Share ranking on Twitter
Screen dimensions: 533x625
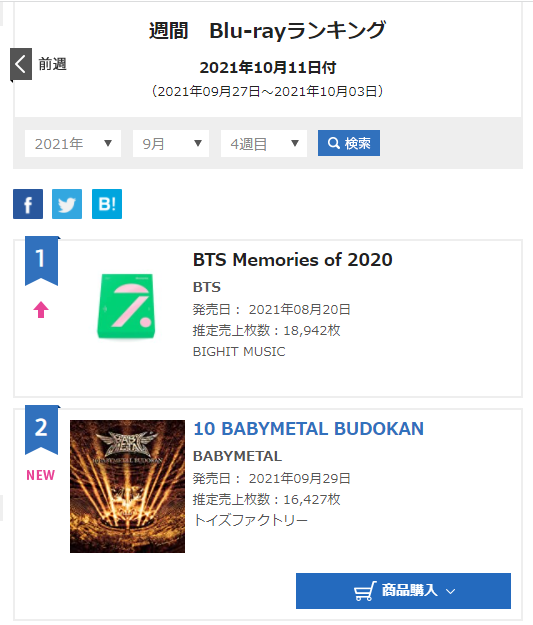coord(67,204)
